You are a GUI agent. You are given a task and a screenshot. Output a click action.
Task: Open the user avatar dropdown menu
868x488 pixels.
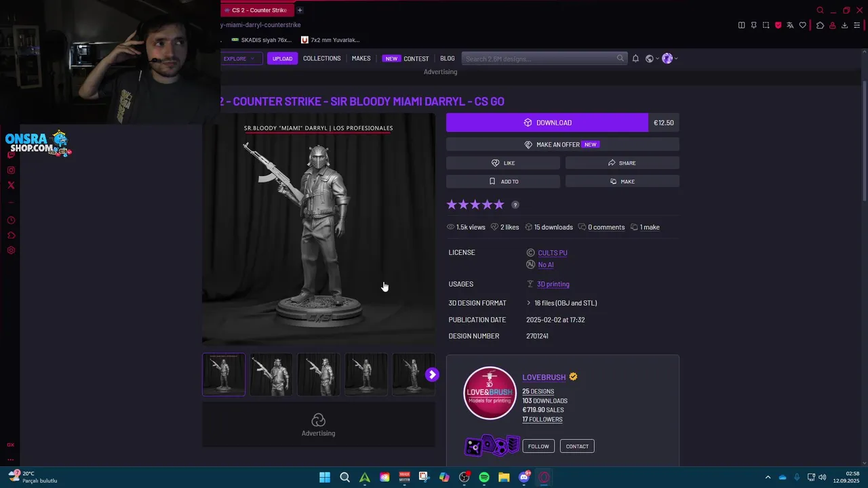coord(669,58)
